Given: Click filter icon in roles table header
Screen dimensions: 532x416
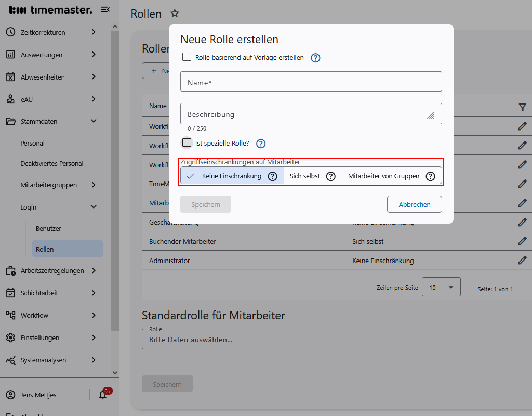Looking at the screenshot, I should pyautogui.click(x=522, y=107).
